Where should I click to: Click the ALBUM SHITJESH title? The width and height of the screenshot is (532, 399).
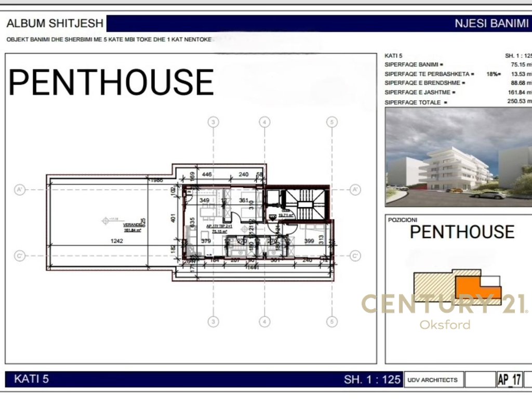(x=55, y=23)
